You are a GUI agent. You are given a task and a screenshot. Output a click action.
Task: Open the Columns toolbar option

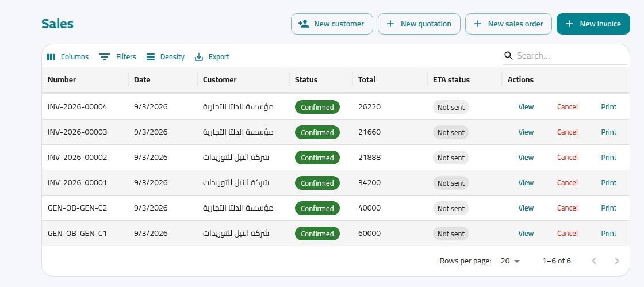point(68,57)
